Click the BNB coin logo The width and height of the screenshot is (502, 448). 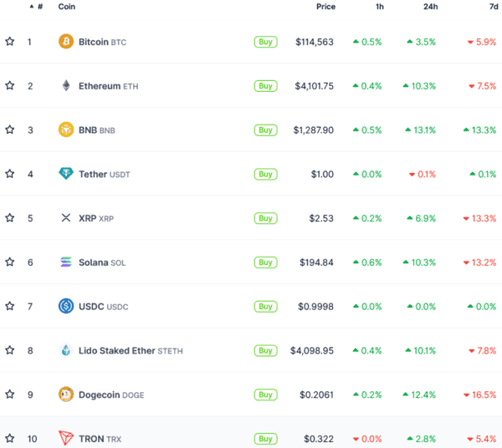pyautogui.click(x=66, y=130)
